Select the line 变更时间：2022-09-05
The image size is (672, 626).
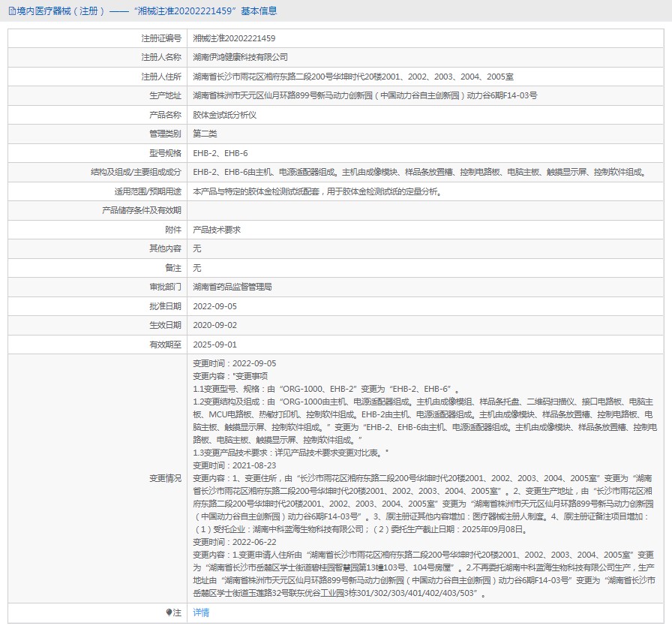pyautogui.click(x=235, y=363)
